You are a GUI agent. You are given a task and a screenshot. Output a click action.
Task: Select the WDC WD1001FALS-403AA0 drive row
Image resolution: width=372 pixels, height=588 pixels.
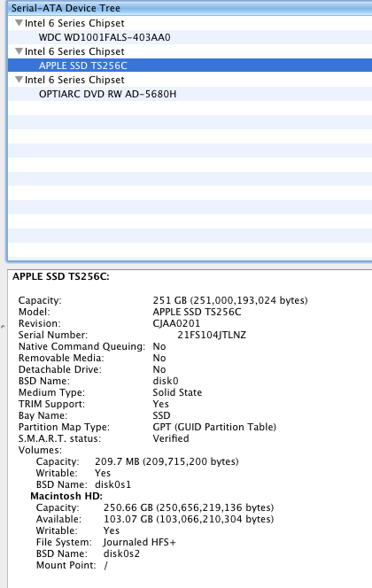click(x=190, y=37)
